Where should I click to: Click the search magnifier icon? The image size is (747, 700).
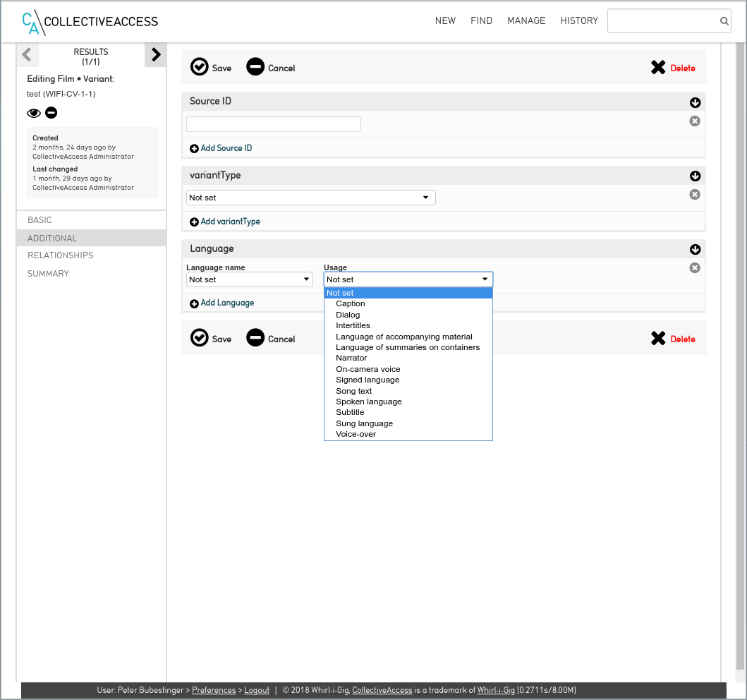coord(724,21)
